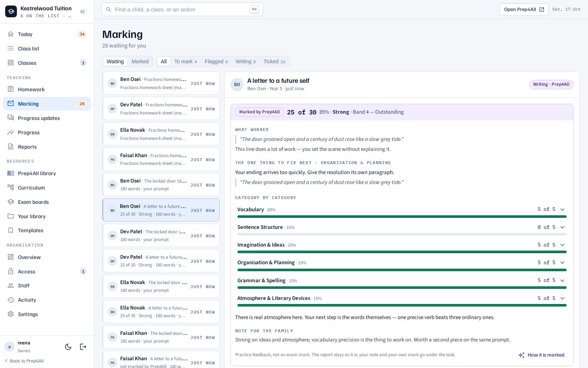Open Exam boards in sidebar

coord(47,202)
